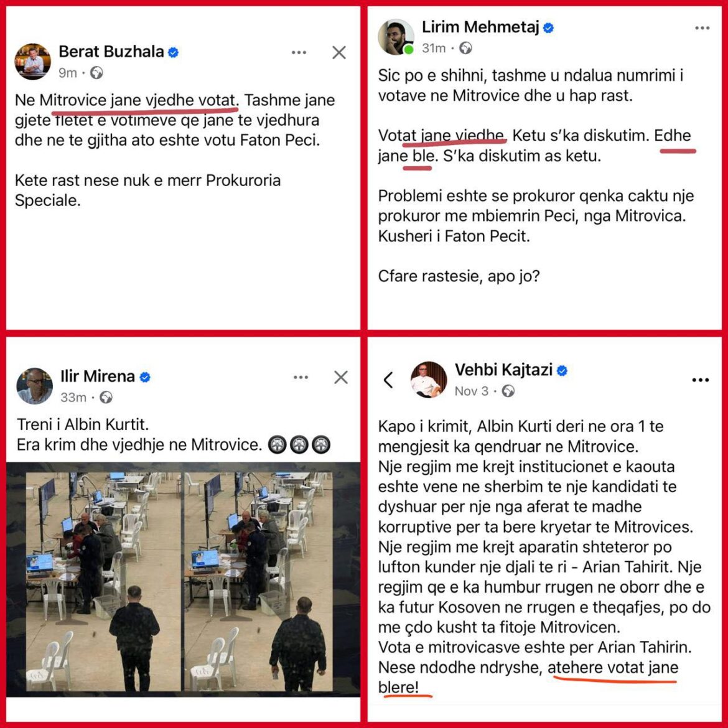Image resolution: width=728 pixels, height=728 pixels.
Task: Open the more options menu on Vehbi Kajtazi's post
Action: [700, 380]
